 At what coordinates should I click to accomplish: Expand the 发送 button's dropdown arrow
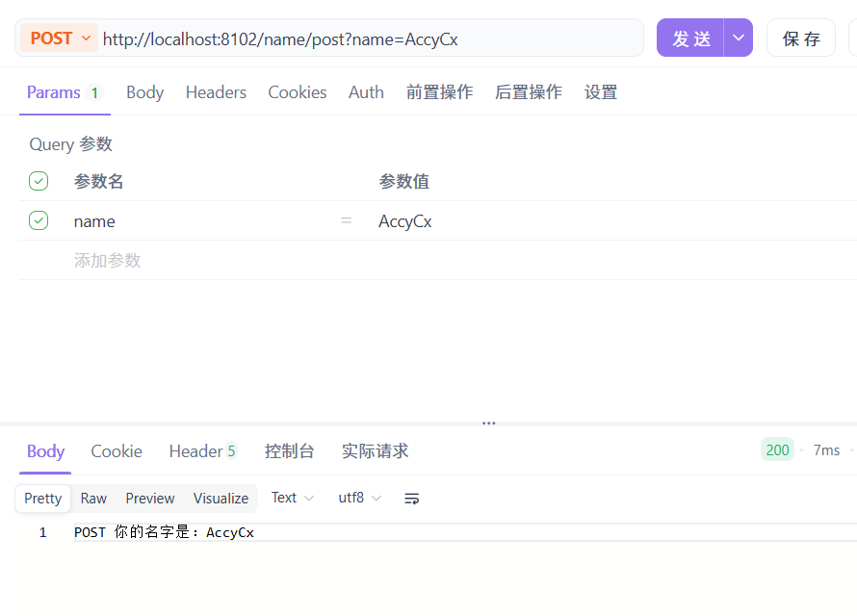738,37
